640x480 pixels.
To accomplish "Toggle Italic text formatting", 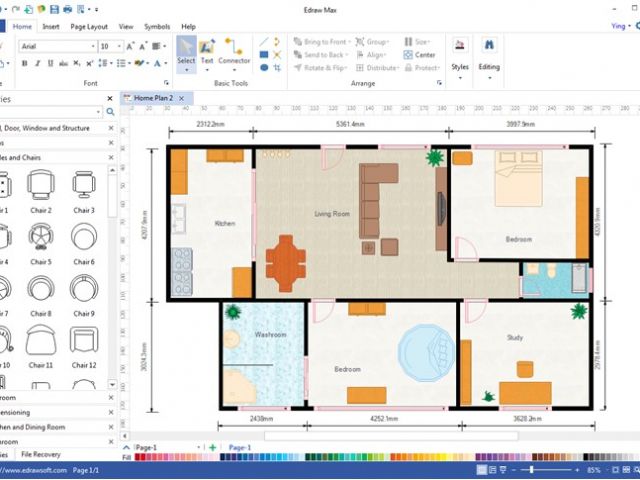I will (37, 63).
